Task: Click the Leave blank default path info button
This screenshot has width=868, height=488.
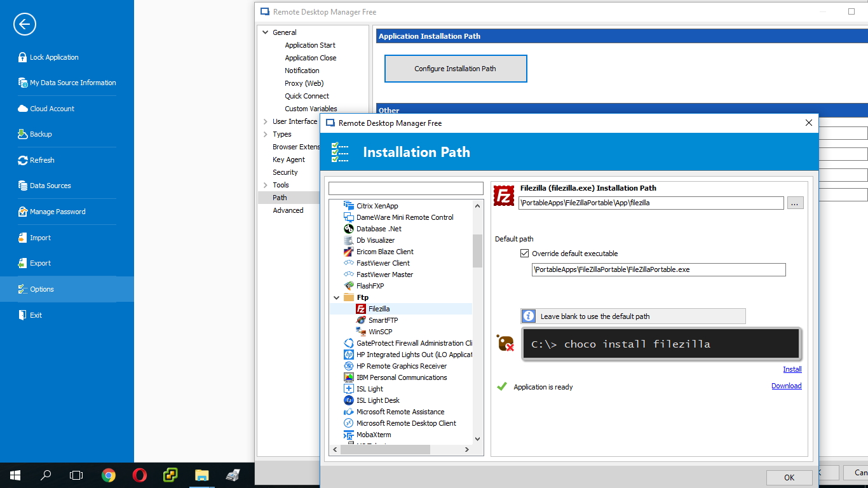Action: click(633, 316)
